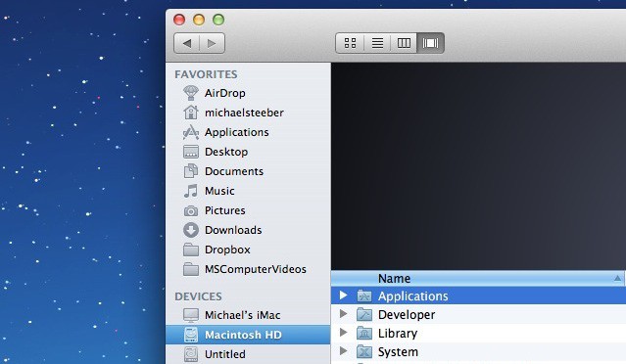The width and height of the screenshot is (626, 364).
Task: Select the Michael's iMac monitor icon
Action: tap(191, 315)
